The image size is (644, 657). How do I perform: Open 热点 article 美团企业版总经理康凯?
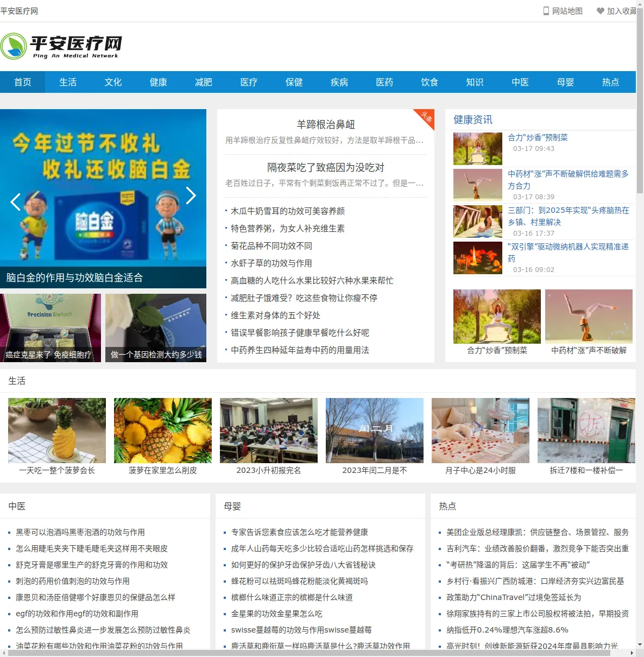[x=538, y=533]
